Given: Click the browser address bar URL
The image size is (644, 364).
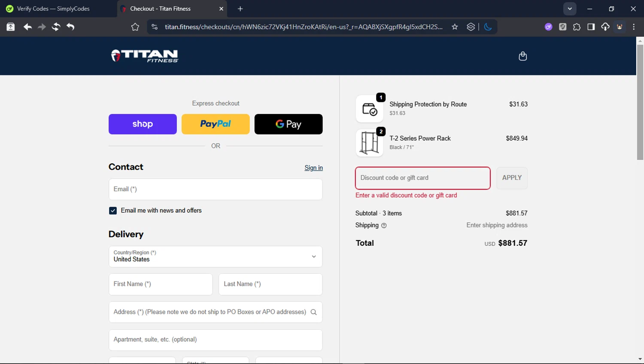Looking at the screenshot, I should pyautogui.click(x=304, y=27).
